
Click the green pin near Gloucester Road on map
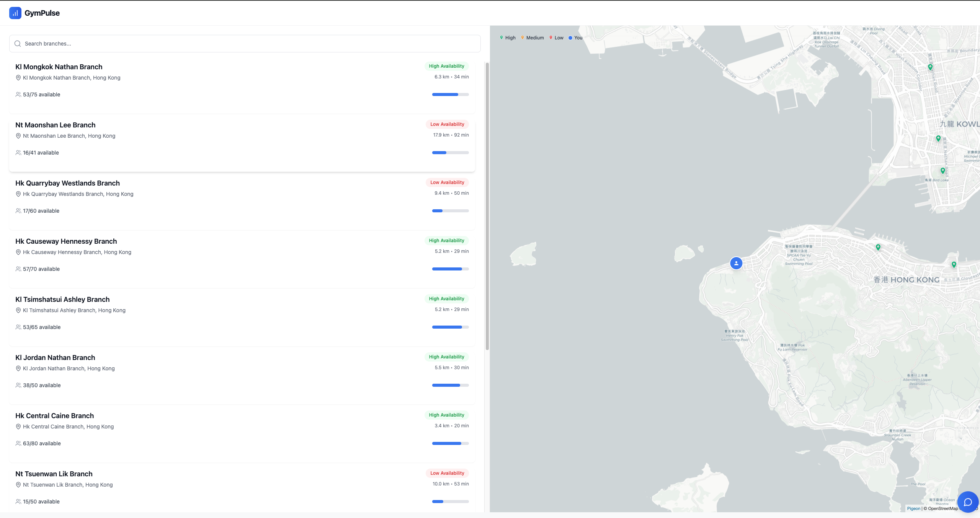(954, 264)
